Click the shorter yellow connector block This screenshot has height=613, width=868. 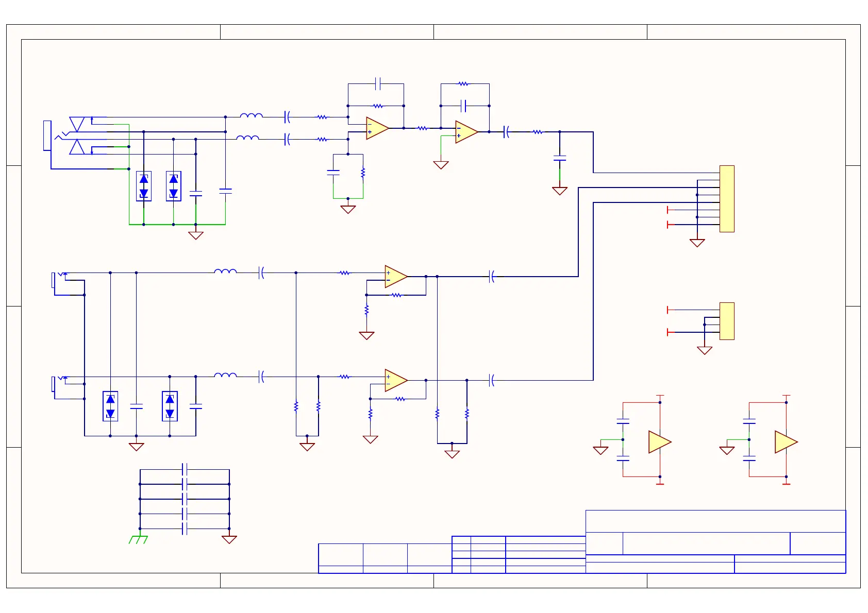click(727, 321)
